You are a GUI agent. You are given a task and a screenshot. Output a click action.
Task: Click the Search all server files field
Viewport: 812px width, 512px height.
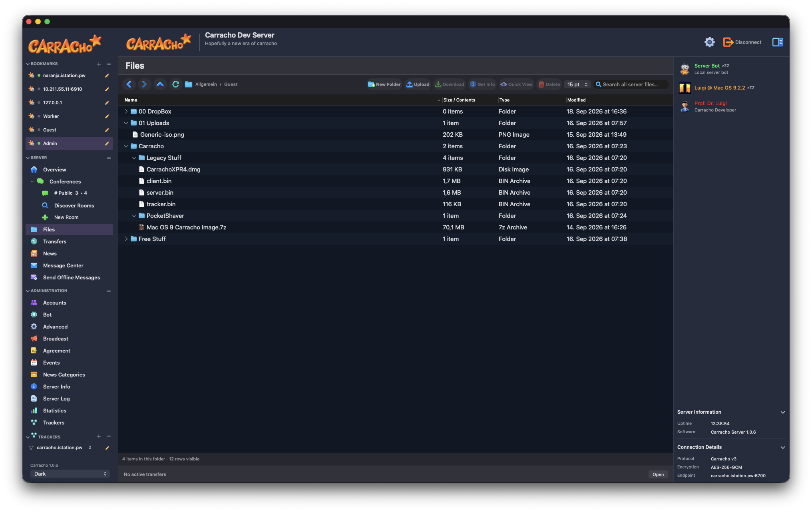coord(631,84)
